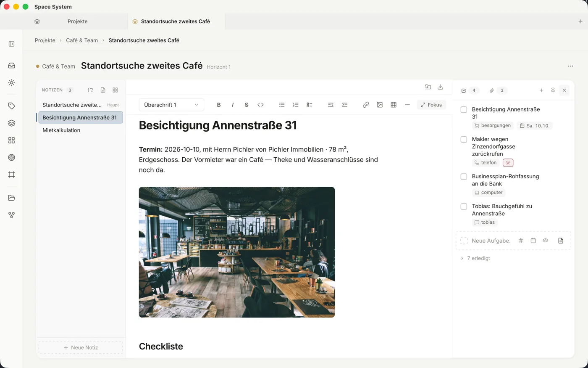Go to Café & Team breadcrumb
Viewport: 588px width, 368px height.
[82, 40]
